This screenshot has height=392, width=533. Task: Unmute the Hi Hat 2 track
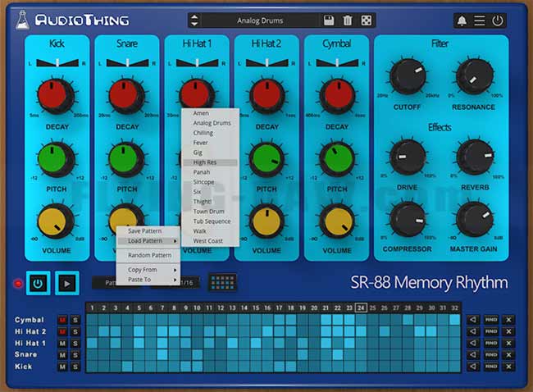coord(62,331)
